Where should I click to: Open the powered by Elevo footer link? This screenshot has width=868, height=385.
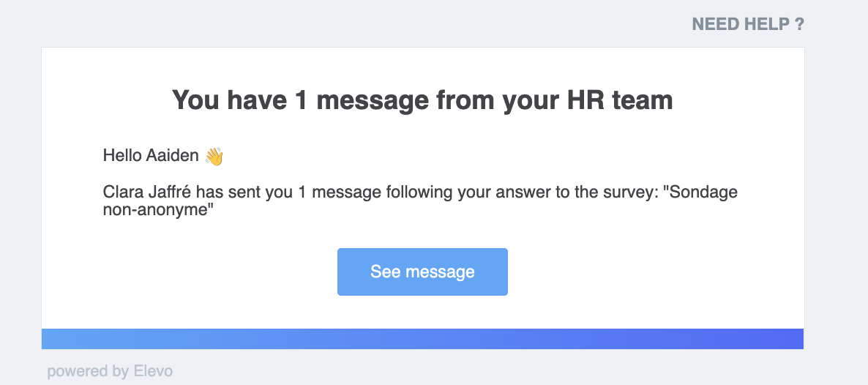click(x=110, y=371)
